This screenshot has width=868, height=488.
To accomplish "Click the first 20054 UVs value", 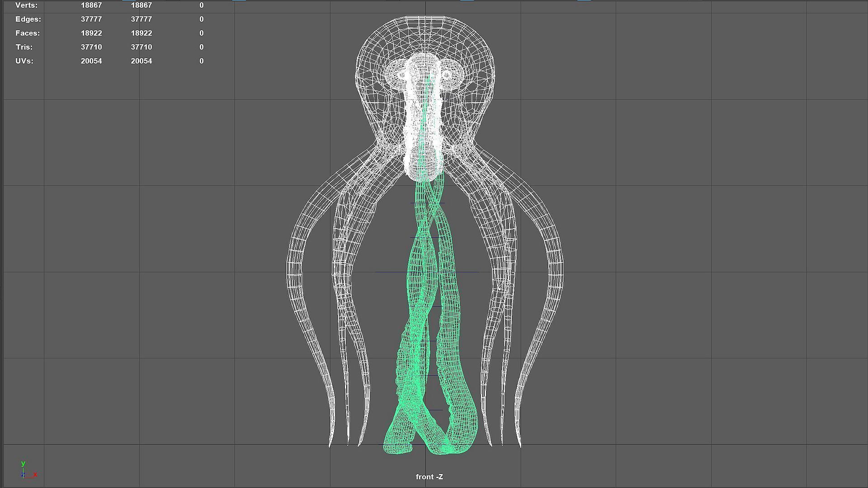I will point(91,61).
